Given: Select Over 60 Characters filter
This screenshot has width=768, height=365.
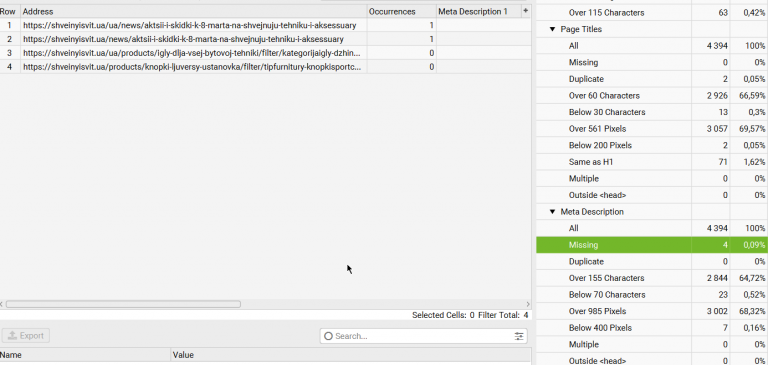Looking at the screenshot, I should point(652,96).
